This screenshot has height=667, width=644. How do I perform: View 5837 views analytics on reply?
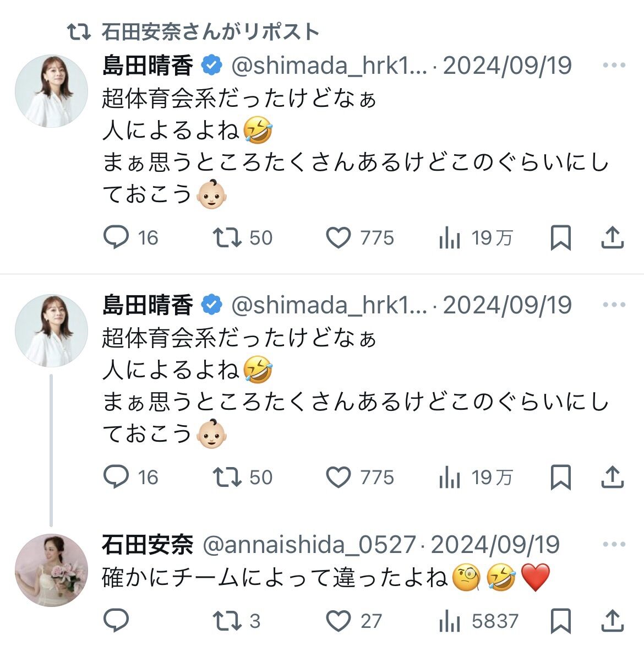pyautogui.click(x=450, y=621)
